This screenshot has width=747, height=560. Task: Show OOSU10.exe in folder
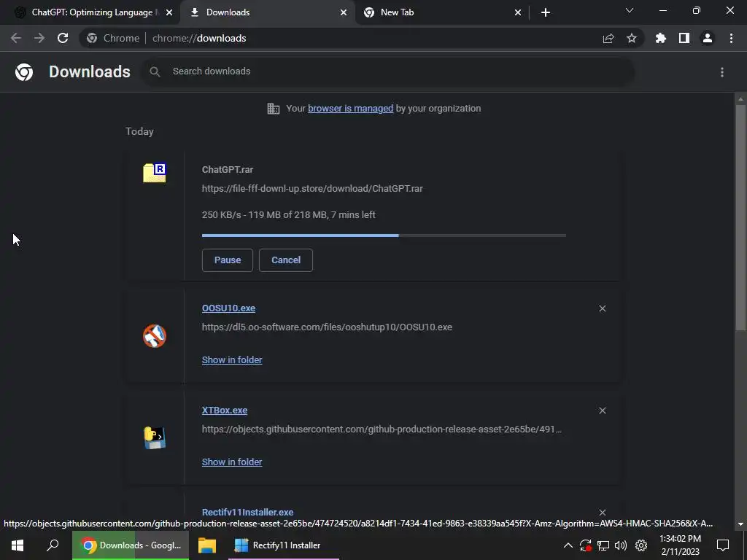pyautogui.click(x=232, y=360)
